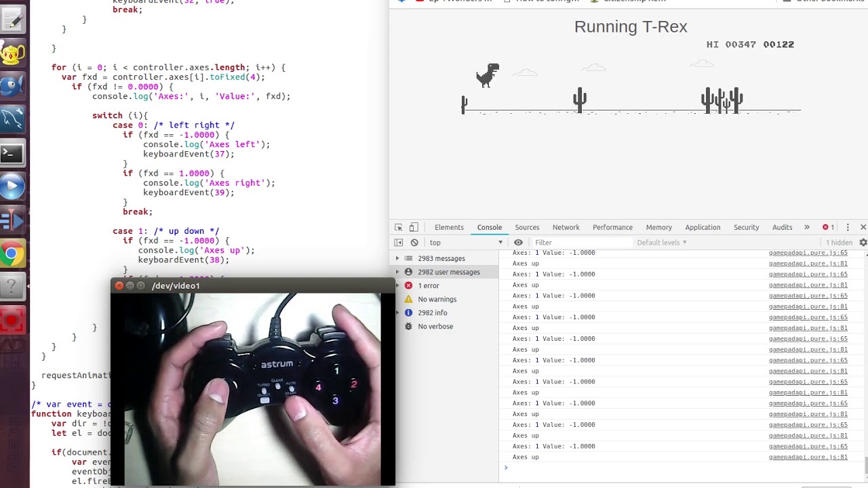The height and width of the screenshot is (488, 868).
Task: Open the Security tab
Action: point(746,227)
